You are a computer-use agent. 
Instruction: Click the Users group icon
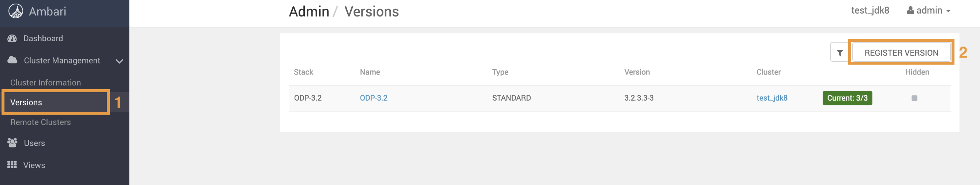click(12, 143)
